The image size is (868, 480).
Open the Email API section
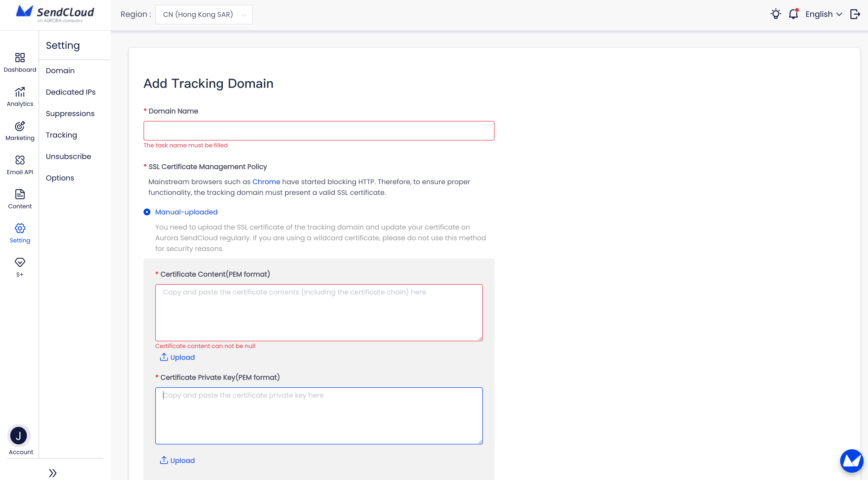coord(20,160)
